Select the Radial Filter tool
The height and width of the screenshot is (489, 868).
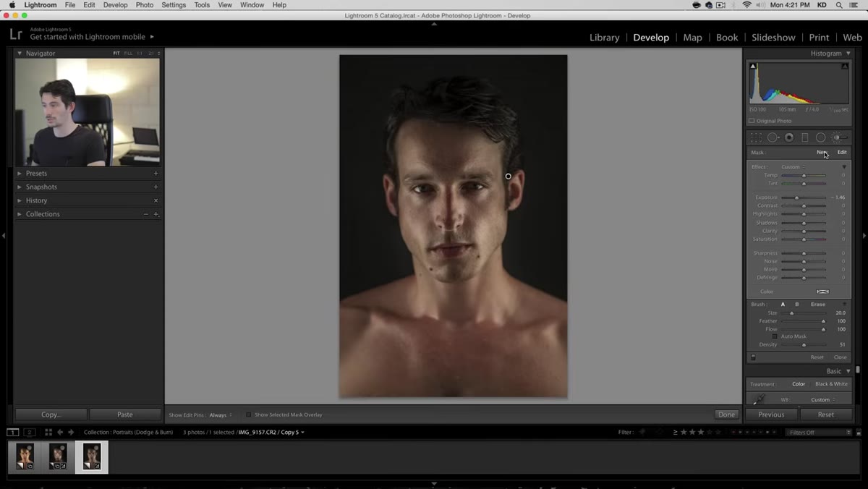[x=821, y=137]
